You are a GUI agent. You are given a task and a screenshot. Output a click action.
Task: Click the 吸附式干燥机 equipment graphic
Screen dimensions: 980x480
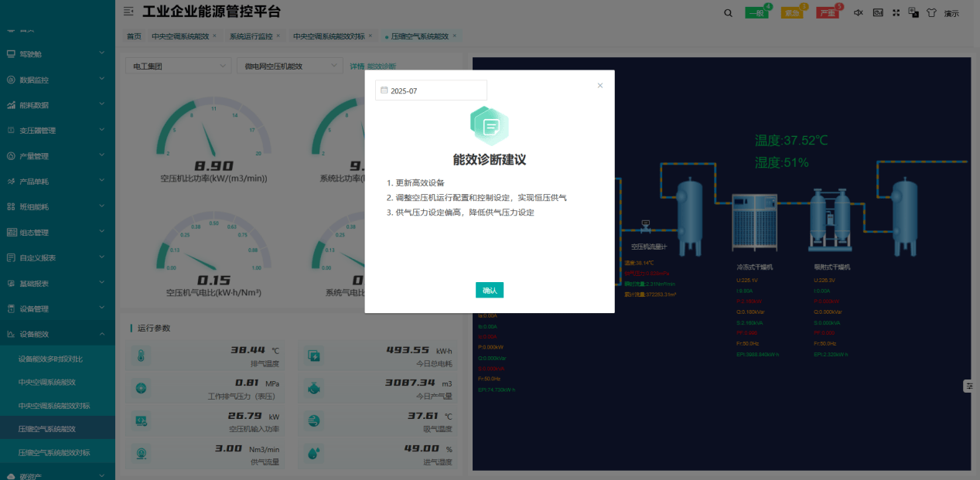tap(831, 220)
